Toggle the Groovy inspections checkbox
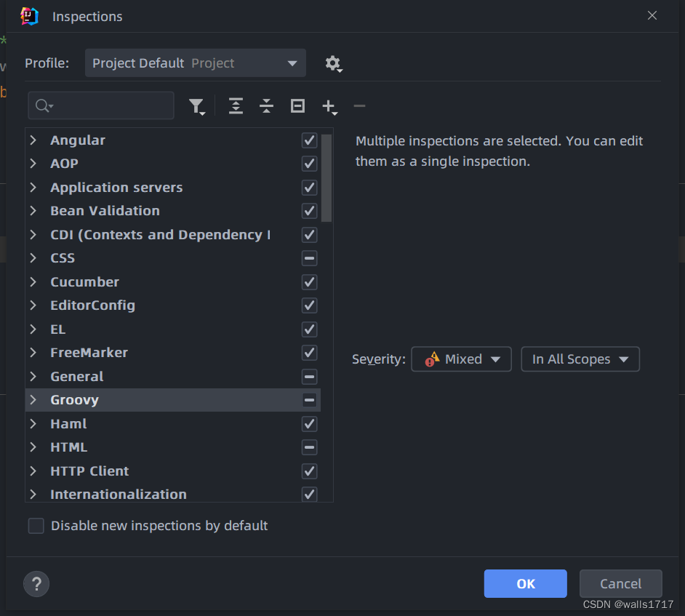The width and height of the screenshot is (685, 616). pos(309,400)
